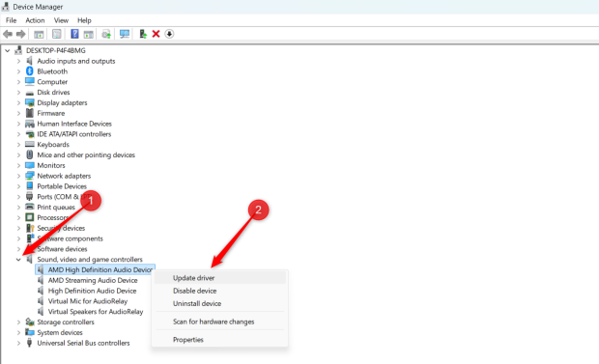Choose Scan for hardware changes in context menu
Screen dimensions: 599x364
point(220,322)
